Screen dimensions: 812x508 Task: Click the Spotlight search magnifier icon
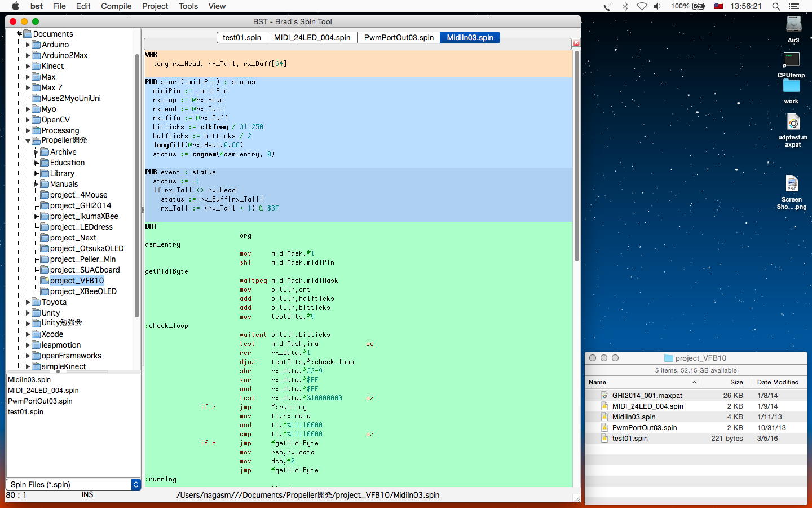point(776,6)
